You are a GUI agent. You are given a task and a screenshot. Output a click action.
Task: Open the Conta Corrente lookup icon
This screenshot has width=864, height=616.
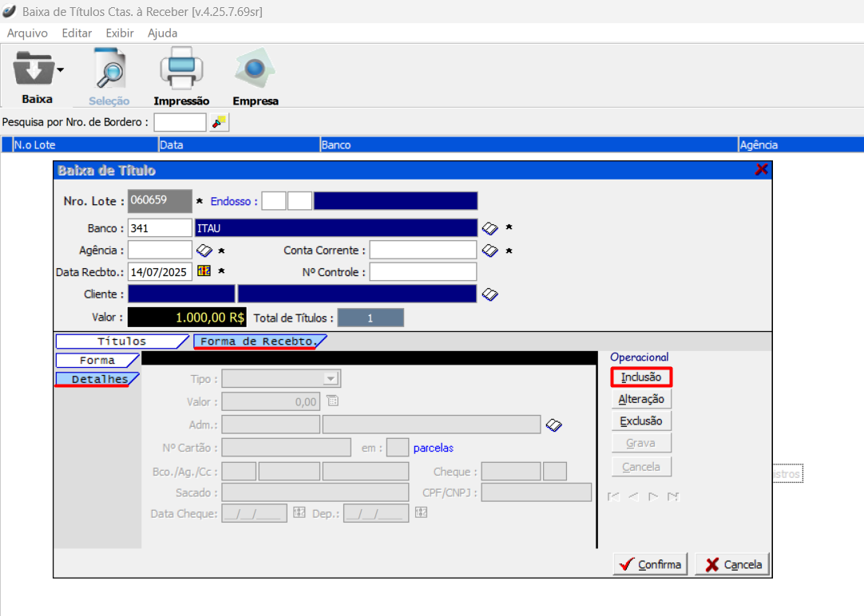(489, 251)
